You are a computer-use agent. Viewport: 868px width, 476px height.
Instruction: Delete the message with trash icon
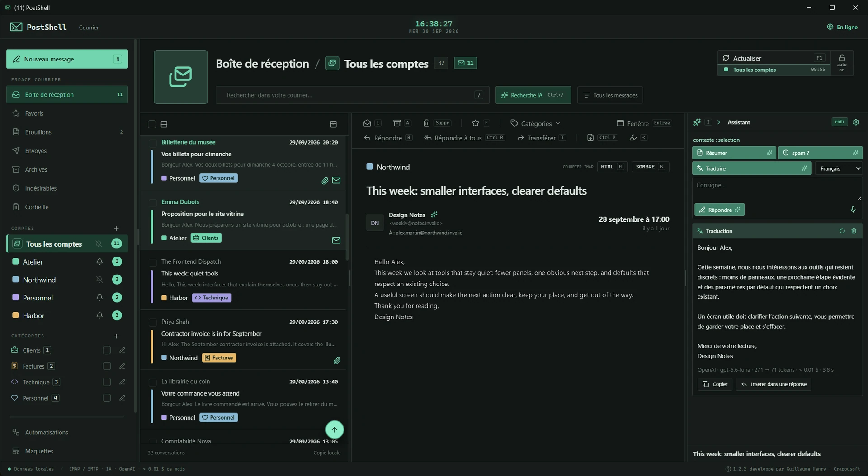(x=426, y=123)
